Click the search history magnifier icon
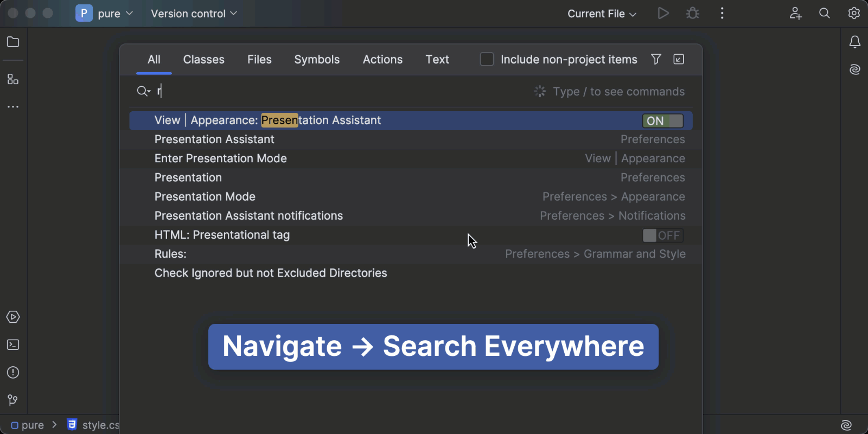The width and height of the screenshot is (868, 434). 143,91
